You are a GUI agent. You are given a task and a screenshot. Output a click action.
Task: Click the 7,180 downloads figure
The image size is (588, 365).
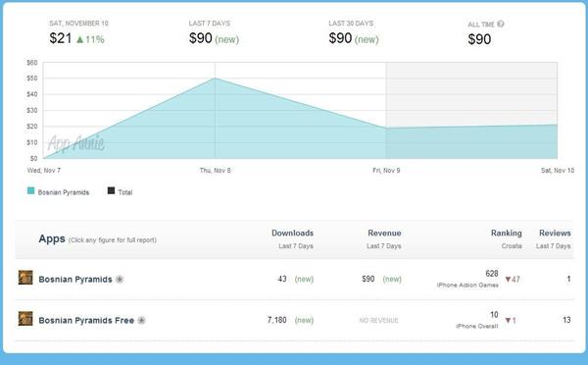point(276,320)
